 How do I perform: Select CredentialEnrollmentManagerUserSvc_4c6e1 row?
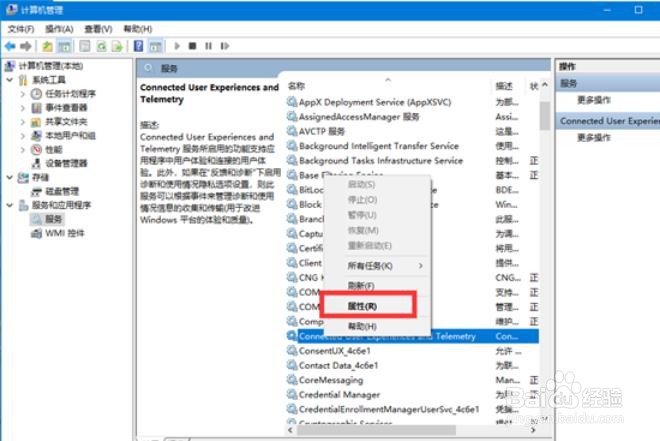click(x=389, y=409)
